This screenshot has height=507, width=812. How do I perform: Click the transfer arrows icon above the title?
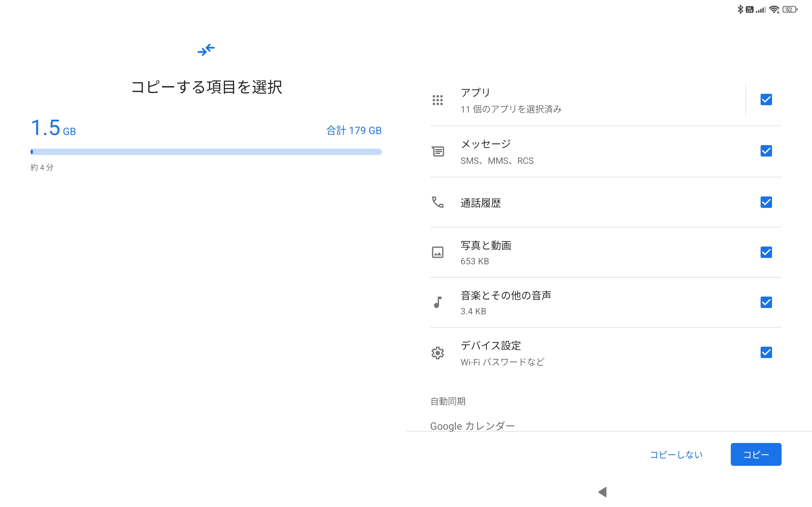click(206, 50)
